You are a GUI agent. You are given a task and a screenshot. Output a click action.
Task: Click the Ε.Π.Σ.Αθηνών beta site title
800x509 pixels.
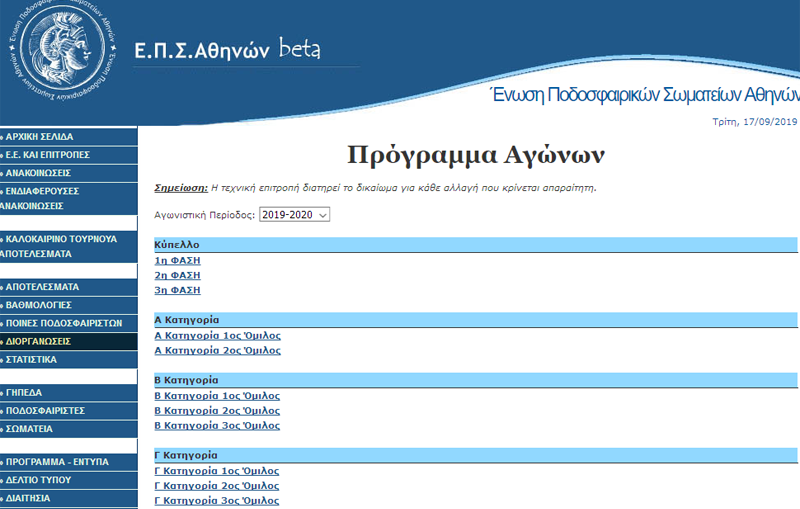point(228,49)
